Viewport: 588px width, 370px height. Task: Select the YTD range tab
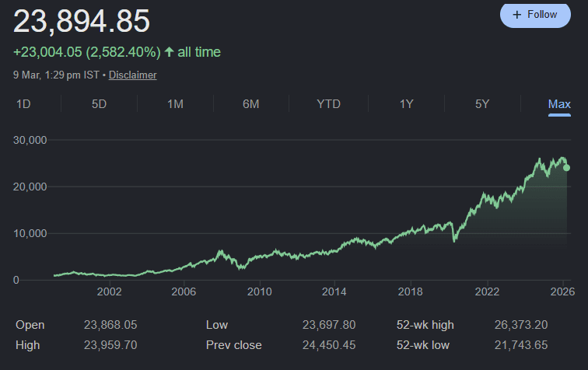(328, 104)
